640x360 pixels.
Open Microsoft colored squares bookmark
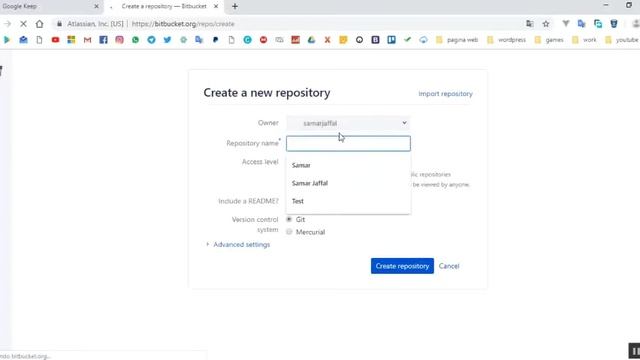(x=71, y=40)
